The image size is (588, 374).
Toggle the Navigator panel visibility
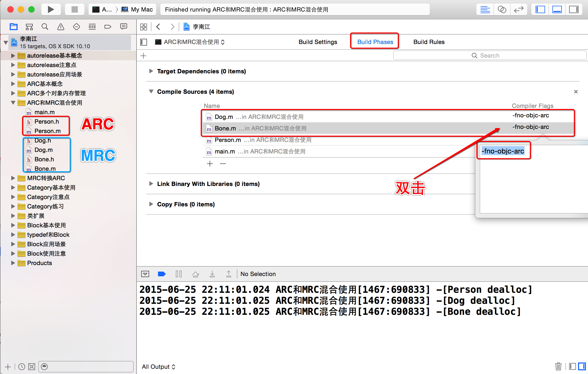pos(540,10)
